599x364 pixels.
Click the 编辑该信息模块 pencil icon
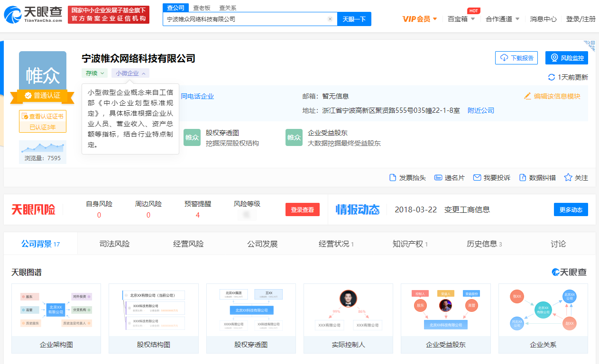(527, 96)
